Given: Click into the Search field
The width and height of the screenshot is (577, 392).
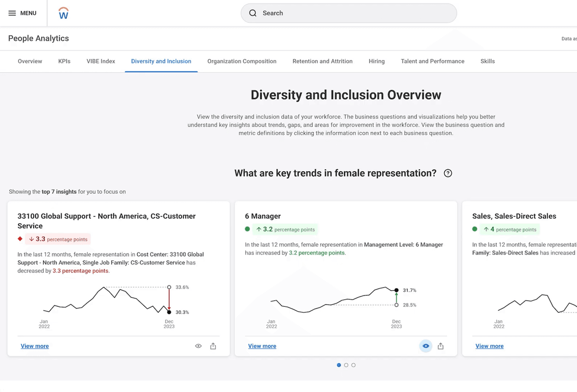Looking at the screenshot, I should (349, 13).
